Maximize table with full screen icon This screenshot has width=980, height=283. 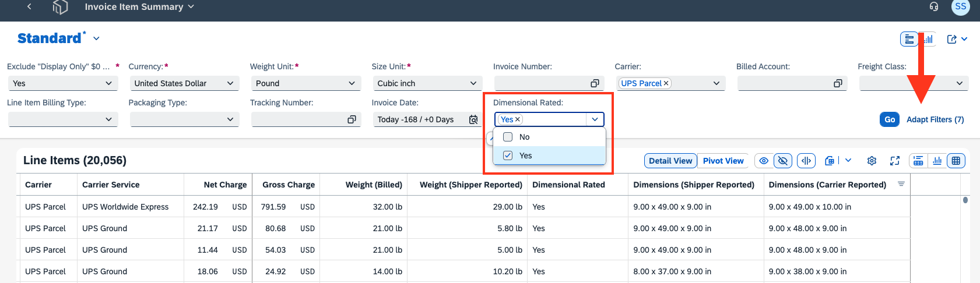click(895, 161)
